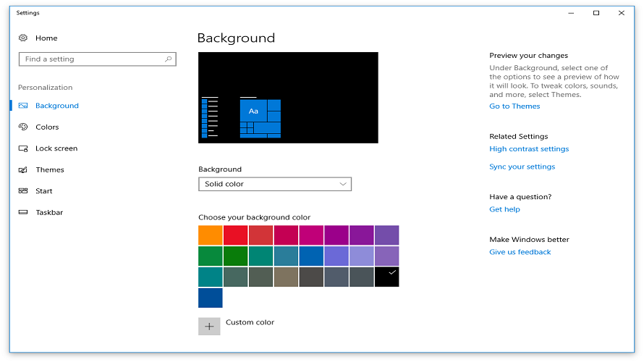Click the search magnifier icon

pyautogui.click(x=168, y=59)
